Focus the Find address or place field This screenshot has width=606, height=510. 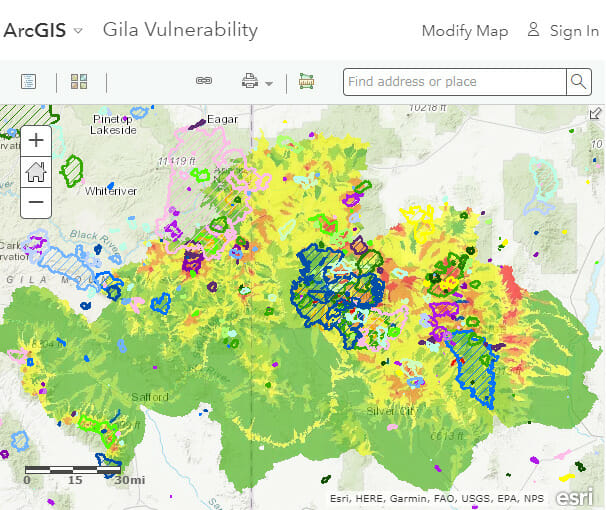[454, 82]
